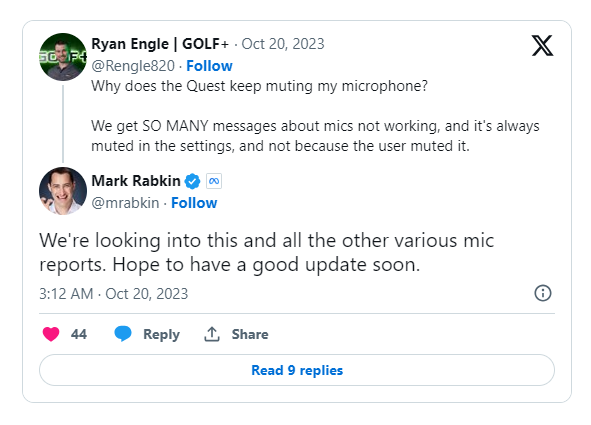Click the Meta affiliation badge icon
The height and width of the screenshot is (425, 591).
click(214, 181)
